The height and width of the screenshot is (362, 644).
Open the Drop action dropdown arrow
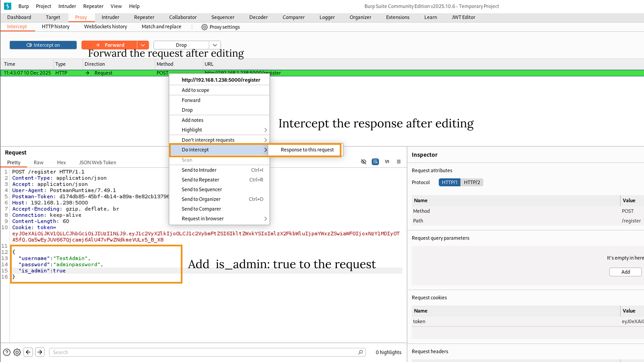[215, 45]
